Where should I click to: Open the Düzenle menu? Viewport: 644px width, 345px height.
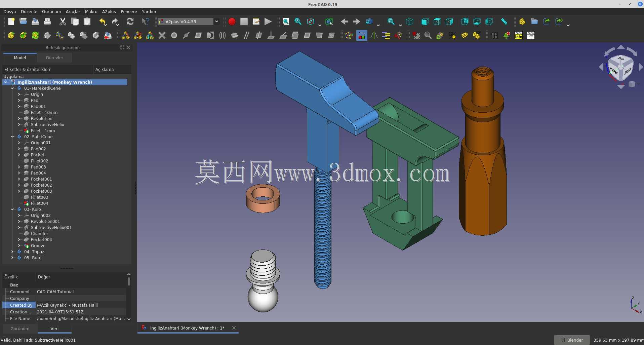pos(29,11)
